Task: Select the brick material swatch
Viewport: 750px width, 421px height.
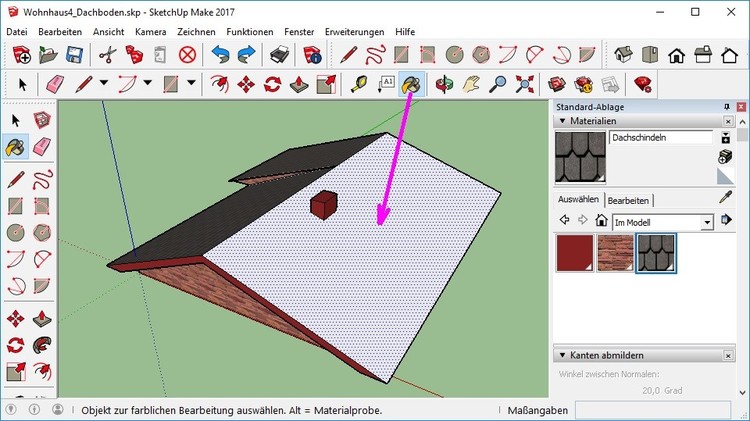Action: tap(615, 253)
